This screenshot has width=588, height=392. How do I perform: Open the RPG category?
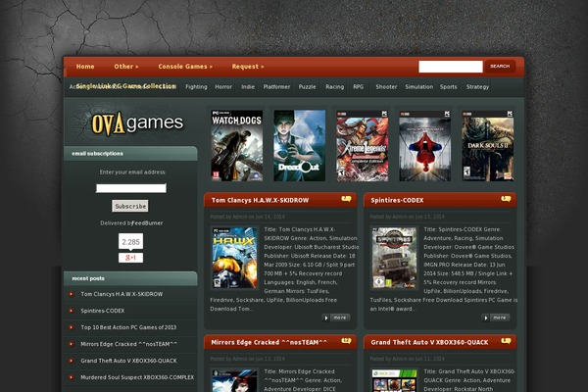[x=358, y=86]
